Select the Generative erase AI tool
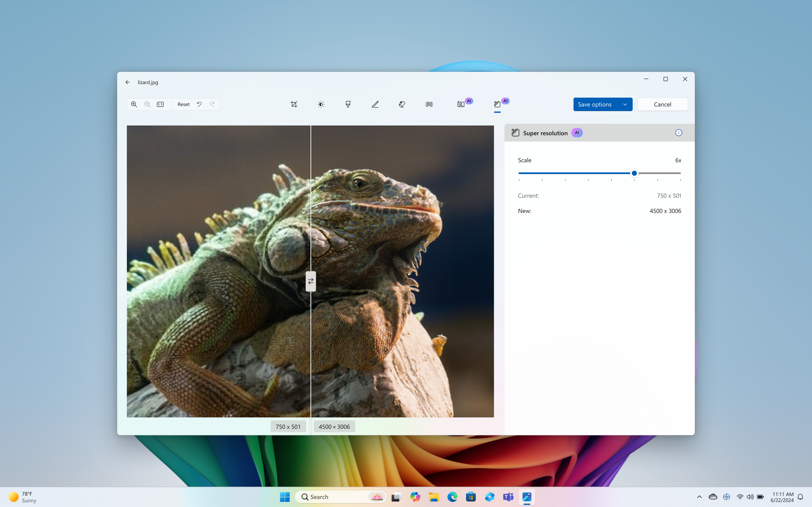This screenshot has height=507, width=812. [x=402, y=104]
